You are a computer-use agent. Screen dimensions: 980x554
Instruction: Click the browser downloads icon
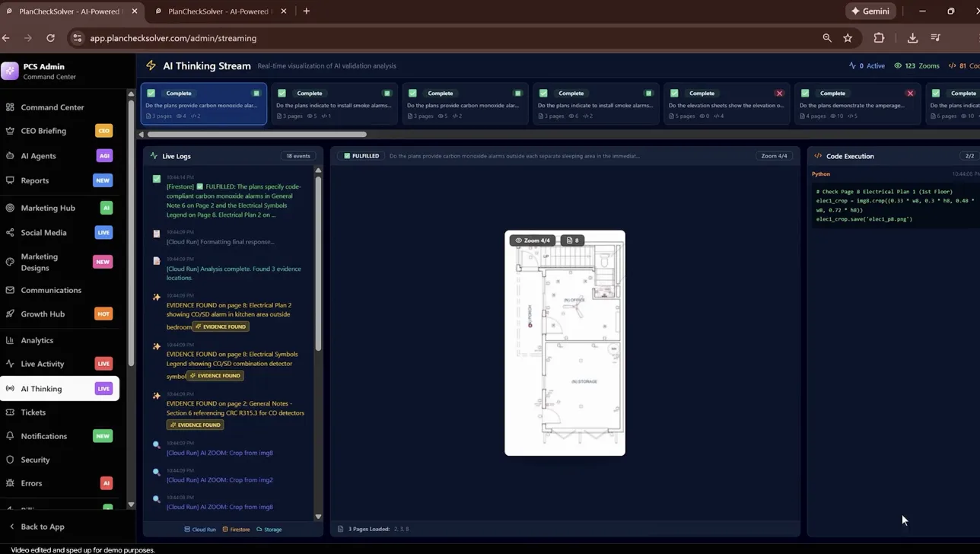pos(912,37)
